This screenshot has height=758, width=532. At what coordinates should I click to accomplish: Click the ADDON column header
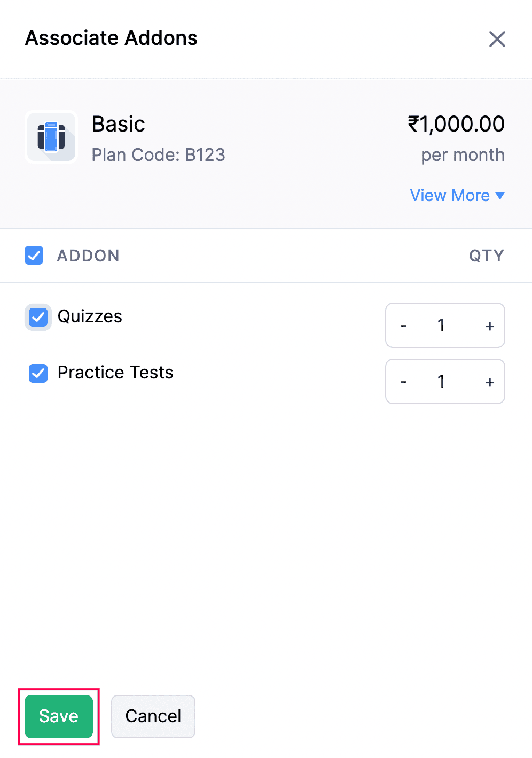pyautogui.click(x=88, y=256)
